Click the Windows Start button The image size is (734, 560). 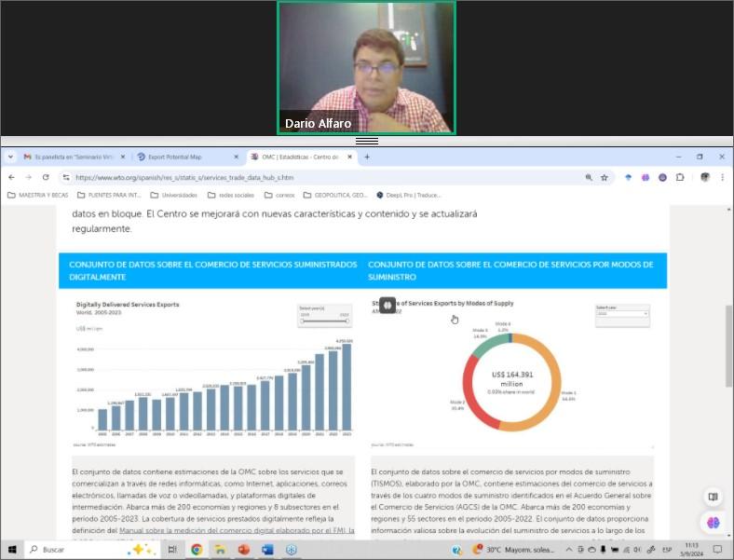tap(10, 550)
